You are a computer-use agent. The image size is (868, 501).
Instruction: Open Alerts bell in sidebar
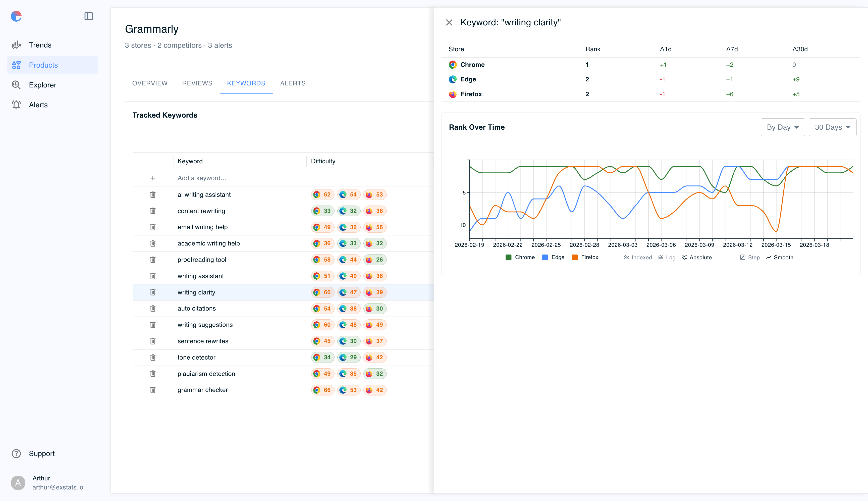click(x=16, y=105)
